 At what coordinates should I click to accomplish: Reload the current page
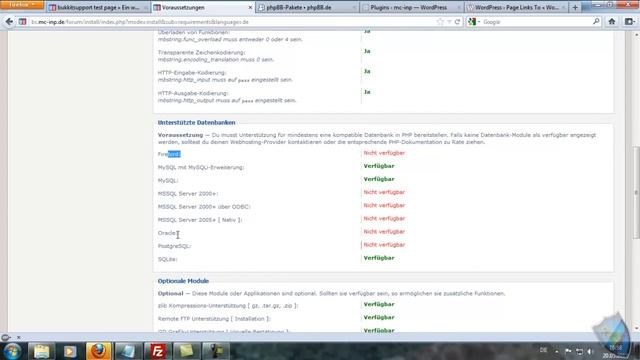point(457,22)
